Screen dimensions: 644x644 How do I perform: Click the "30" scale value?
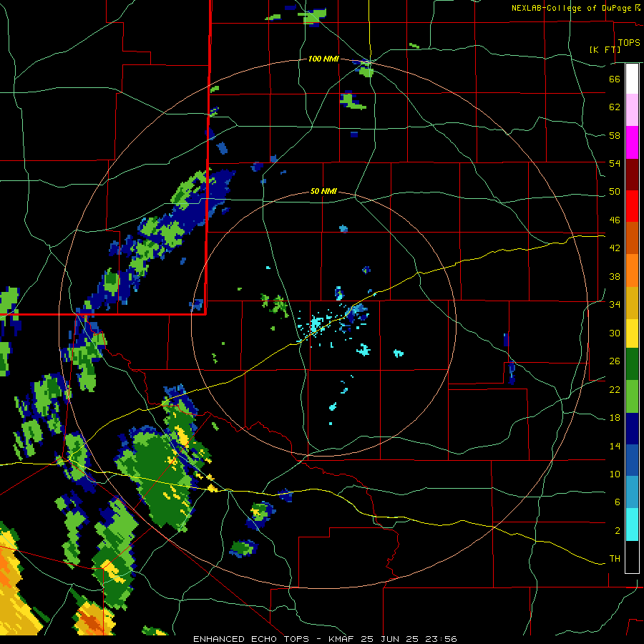tap(615, 333)
